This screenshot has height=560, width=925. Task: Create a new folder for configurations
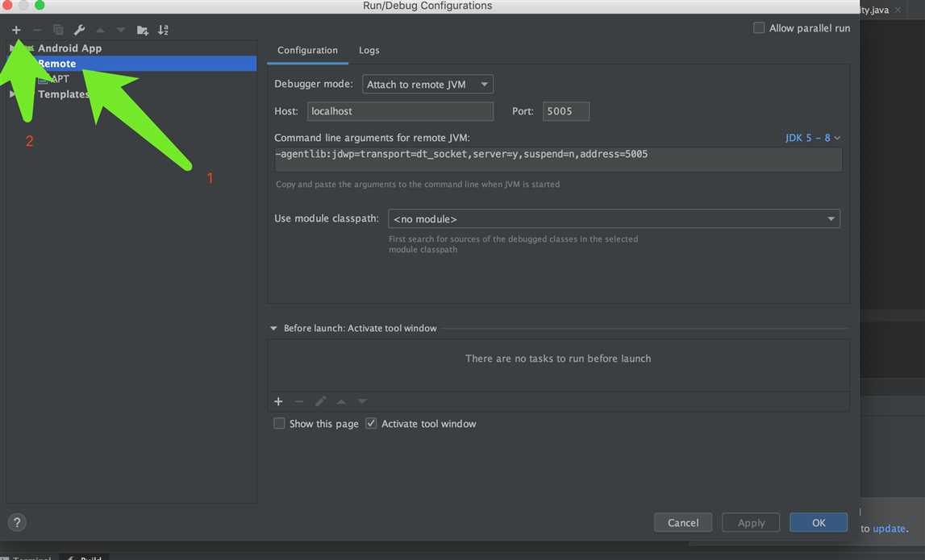[x=142, y=30]
